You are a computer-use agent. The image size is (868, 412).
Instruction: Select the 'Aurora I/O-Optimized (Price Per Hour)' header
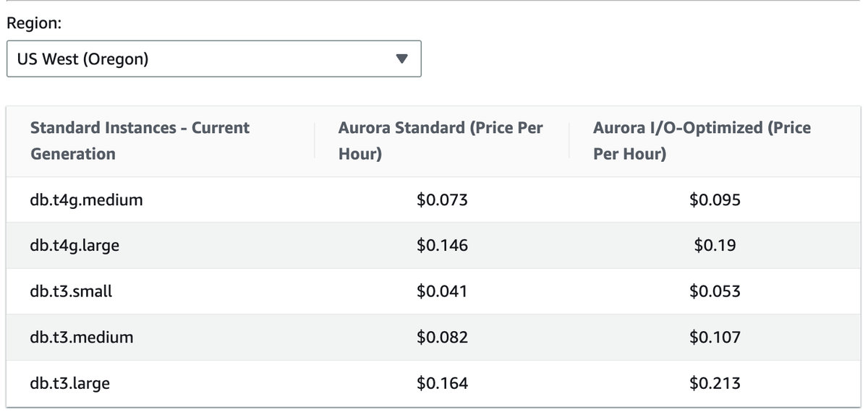pyautogui.click(x=702, y=141)
